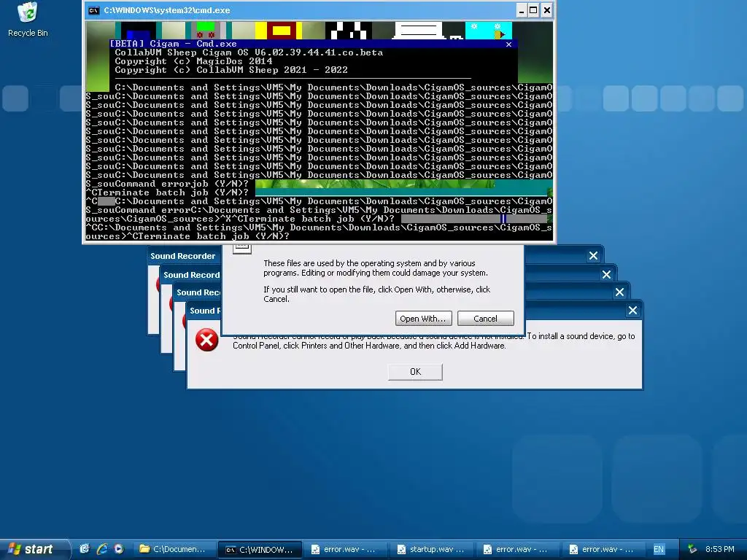The width and height of the screenshot is (747, 560).
Task: Click the cmd.exe window title bar icon
Action: click(94, 10)
